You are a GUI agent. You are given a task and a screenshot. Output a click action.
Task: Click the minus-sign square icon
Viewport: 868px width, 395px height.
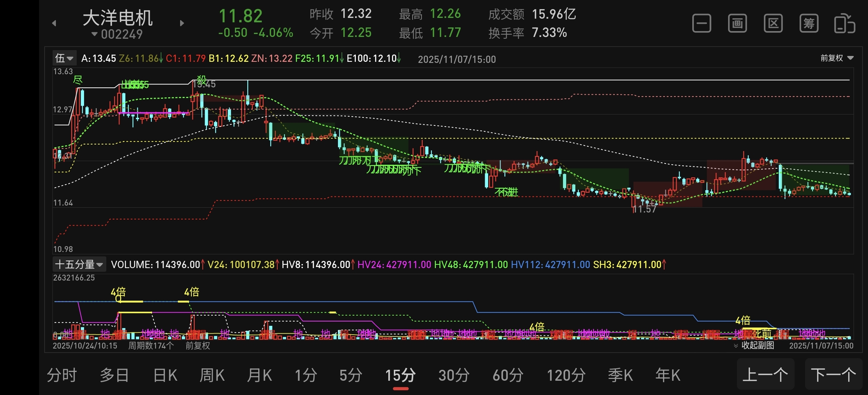[x=701, y=24]
